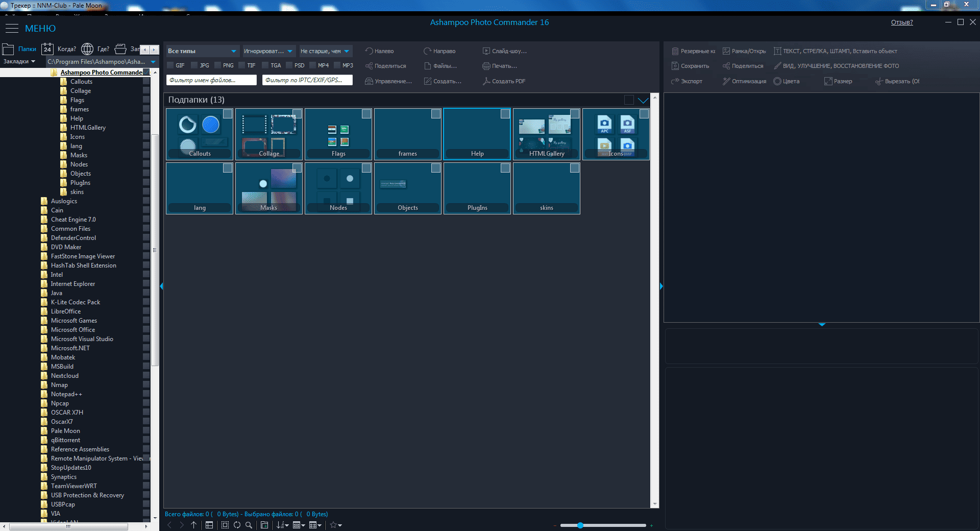Click the Где? globe icon
This screenshot has width=980, height=531.
(87, 49)
